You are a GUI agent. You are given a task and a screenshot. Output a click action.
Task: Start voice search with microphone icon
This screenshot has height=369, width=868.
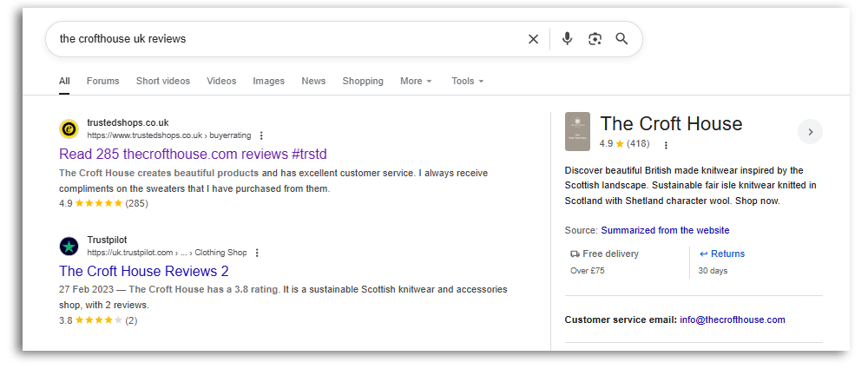click(567, 39)
